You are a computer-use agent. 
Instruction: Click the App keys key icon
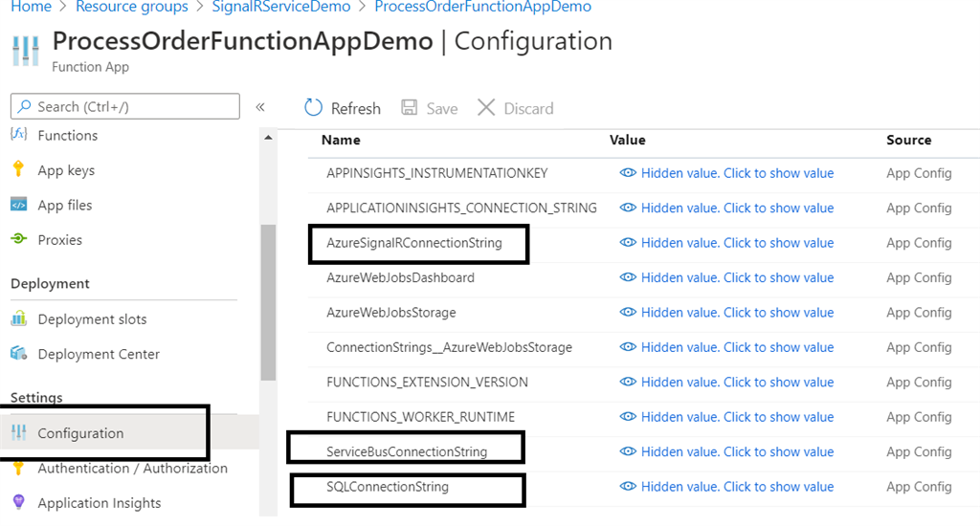tap(19, 168)
